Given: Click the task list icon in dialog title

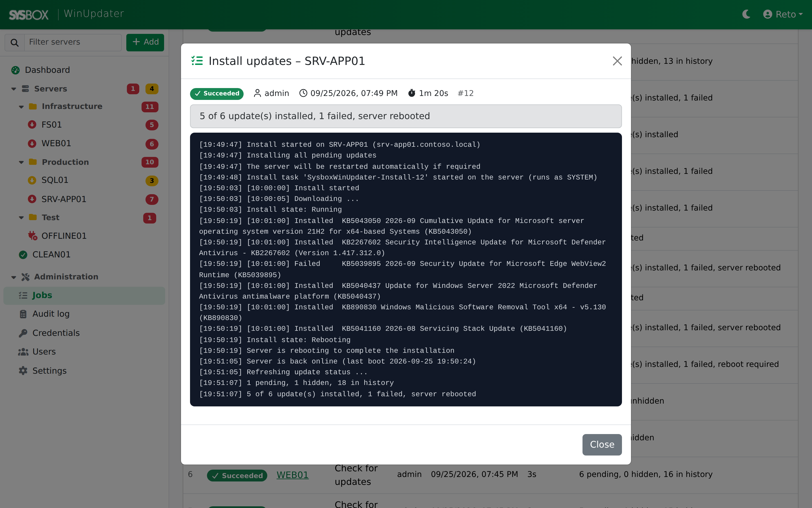Looking at the screenshot, I should click(x=197, y=61).
